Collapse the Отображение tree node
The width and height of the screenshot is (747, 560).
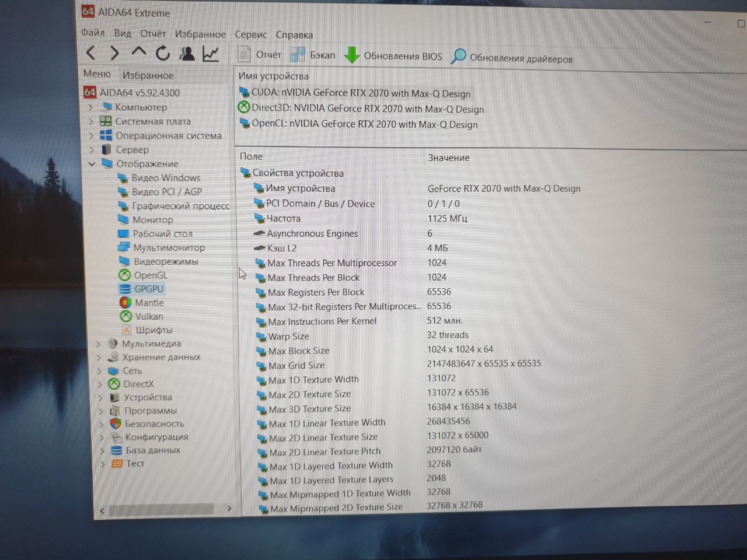tap(92, 164)
